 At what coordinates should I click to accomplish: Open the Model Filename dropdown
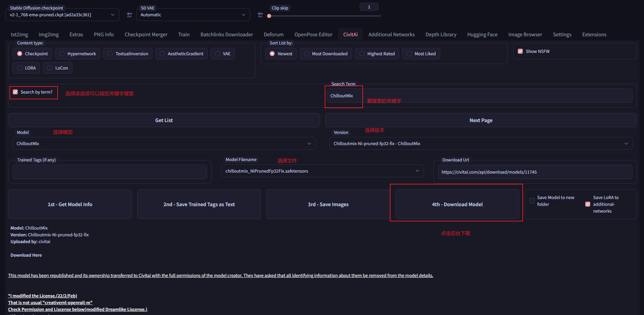pyautogui.click(x=322, y=171)
